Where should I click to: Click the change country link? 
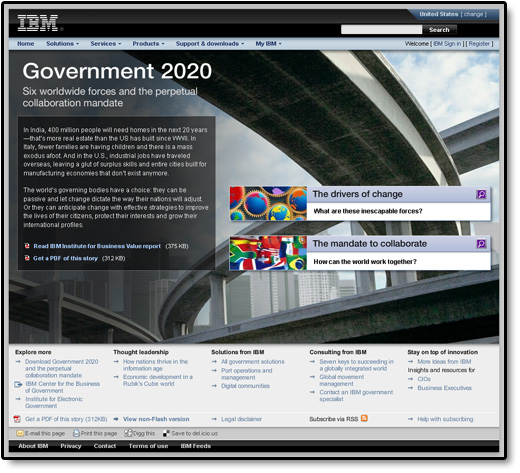pyautogui.click(x=473, y=14)
